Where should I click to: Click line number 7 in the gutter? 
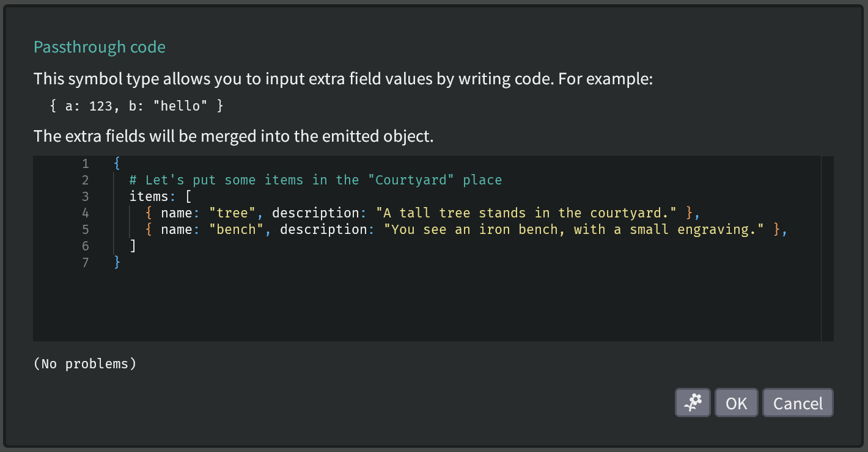pyautogui.click(x=85, y=263)
